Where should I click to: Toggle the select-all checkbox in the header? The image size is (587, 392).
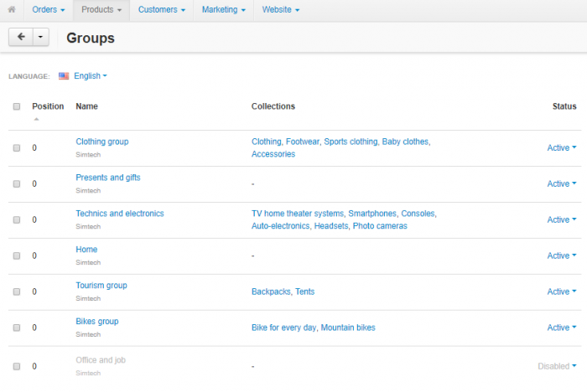pos(17,106)
